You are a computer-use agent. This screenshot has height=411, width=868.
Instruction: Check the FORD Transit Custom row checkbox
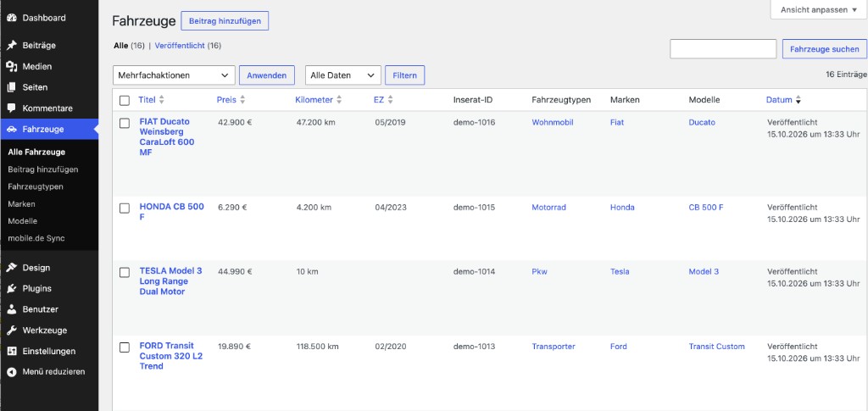coord(125,347)
